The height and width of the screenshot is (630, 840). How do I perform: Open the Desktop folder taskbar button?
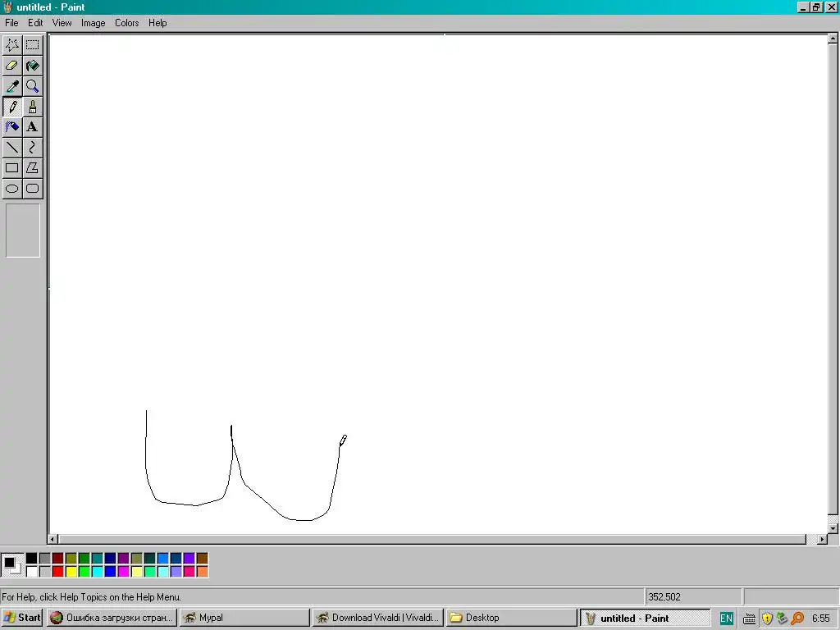point(510,618)
